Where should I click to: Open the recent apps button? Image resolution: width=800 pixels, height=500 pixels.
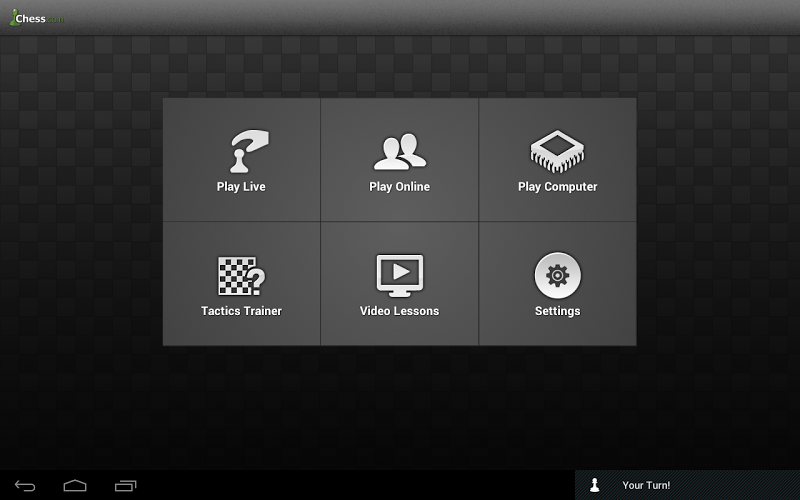[126, 485]
